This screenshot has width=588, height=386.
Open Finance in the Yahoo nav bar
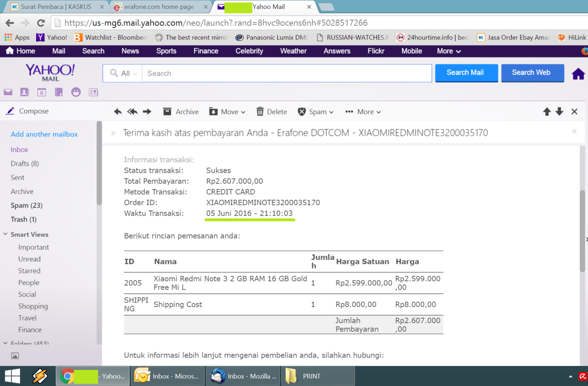[206, 51]
